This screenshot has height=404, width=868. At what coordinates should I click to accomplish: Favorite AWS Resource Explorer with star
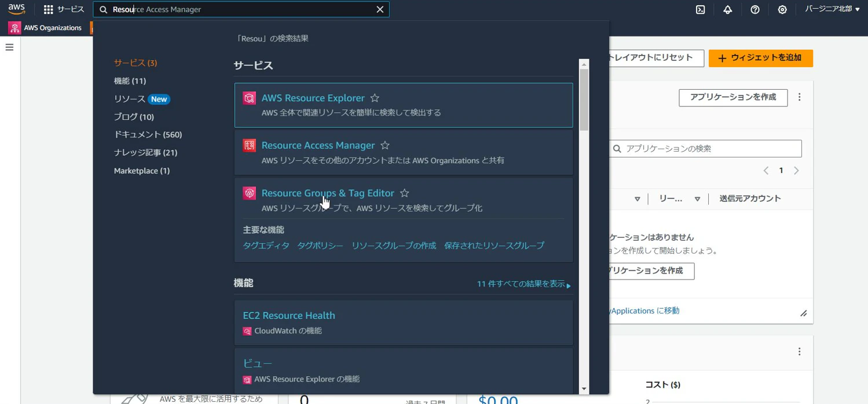point(375,98)
